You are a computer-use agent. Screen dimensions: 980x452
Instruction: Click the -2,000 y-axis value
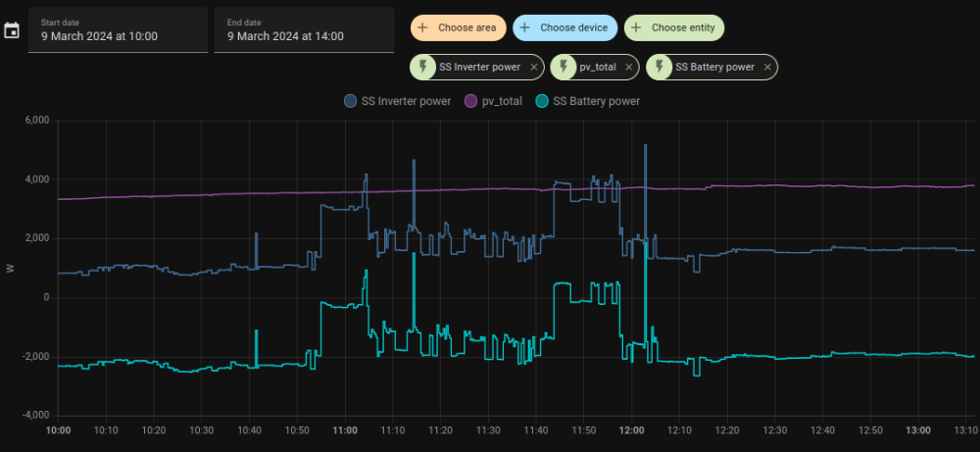pyautogui.click(x=37, y=356)
